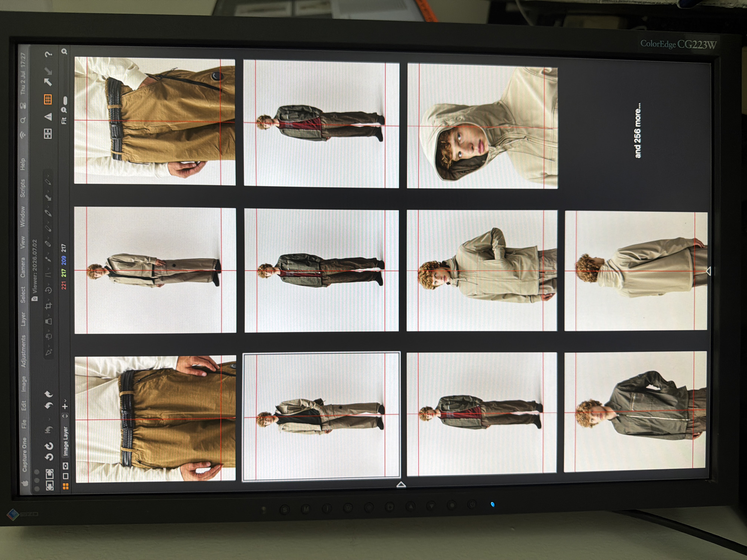Click the viewer zoom slider handle
Image resolution: width=747 pixels, height=560 pixels.
(65, 100)
